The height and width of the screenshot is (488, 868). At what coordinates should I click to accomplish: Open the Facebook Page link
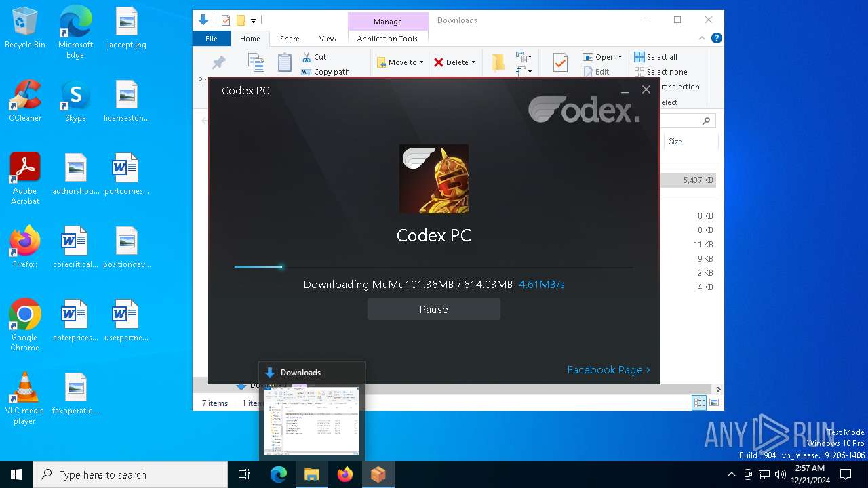pos(608,369)
